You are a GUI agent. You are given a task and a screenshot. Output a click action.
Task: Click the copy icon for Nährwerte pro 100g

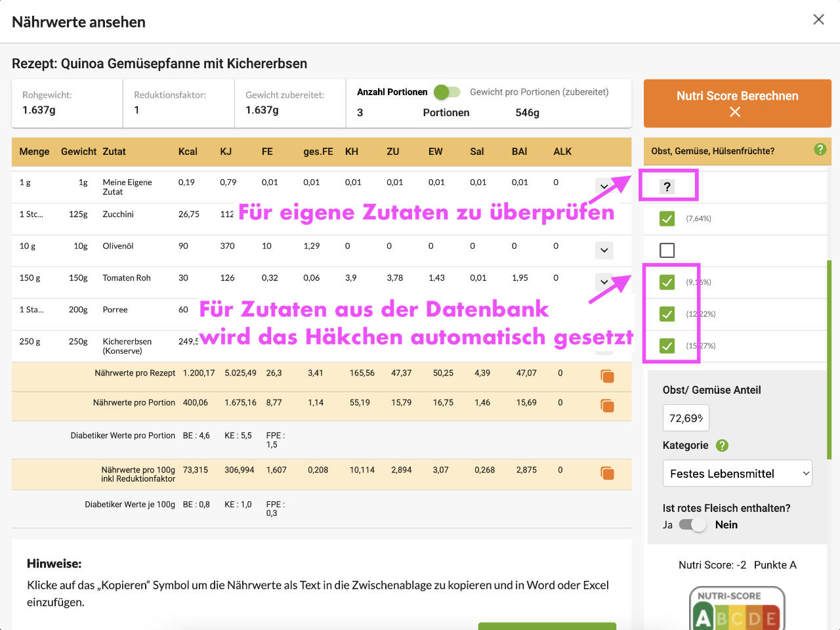click(x=606, y=471)
